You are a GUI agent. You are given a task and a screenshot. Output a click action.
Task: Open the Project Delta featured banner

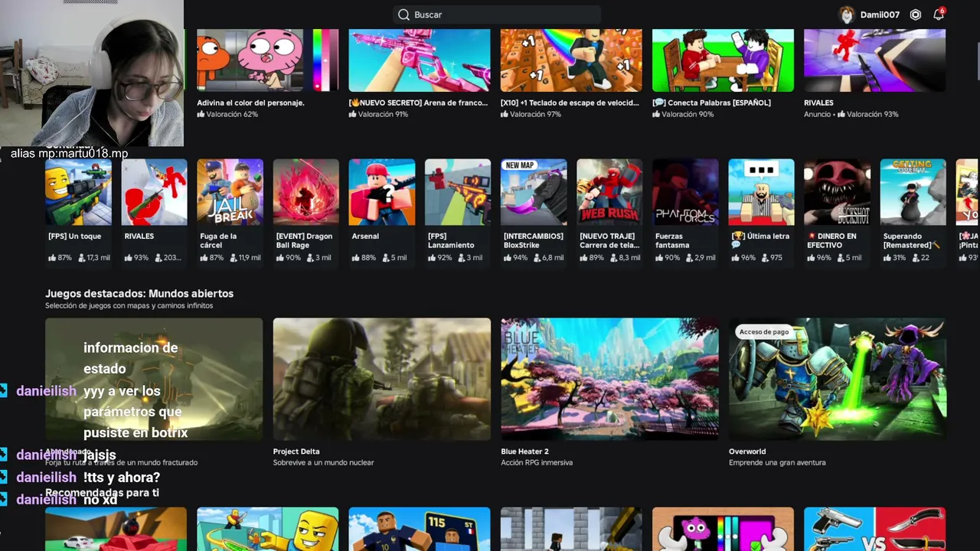[382, 379]
